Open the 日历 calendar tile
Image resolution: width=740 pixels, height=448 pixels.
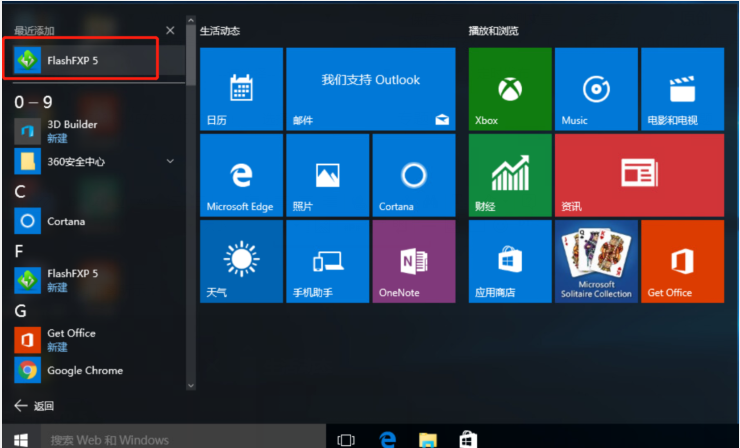[242, 89]
